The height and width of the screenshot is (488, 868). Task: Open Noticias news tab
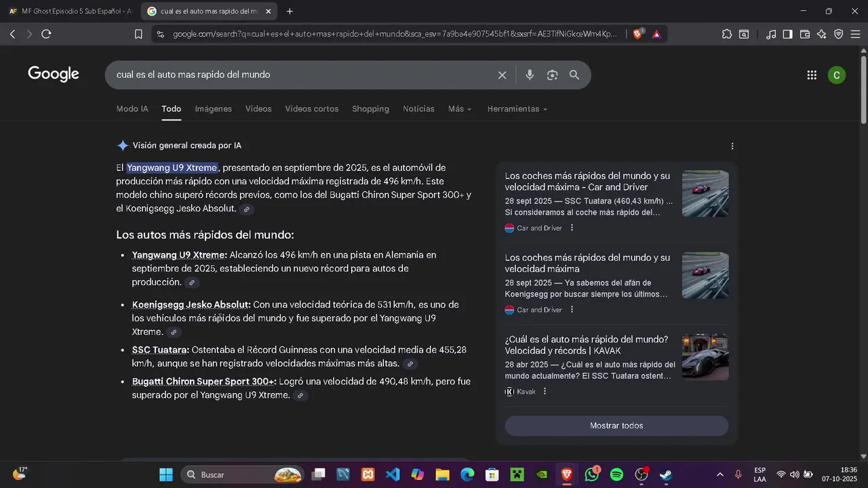tap(418, 109)
